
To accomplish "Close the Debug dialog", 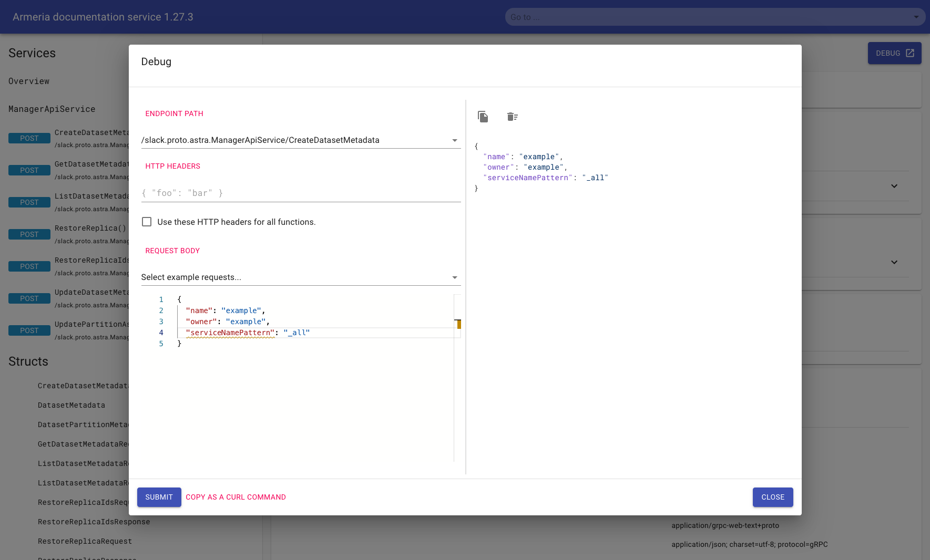I will pos(773,497).
